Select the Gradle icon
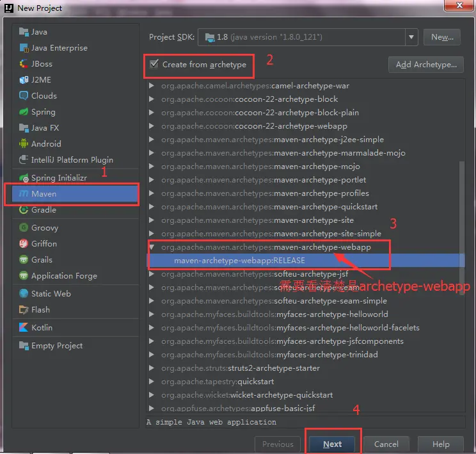Screen dimensions: 476x454 (24, 209)
